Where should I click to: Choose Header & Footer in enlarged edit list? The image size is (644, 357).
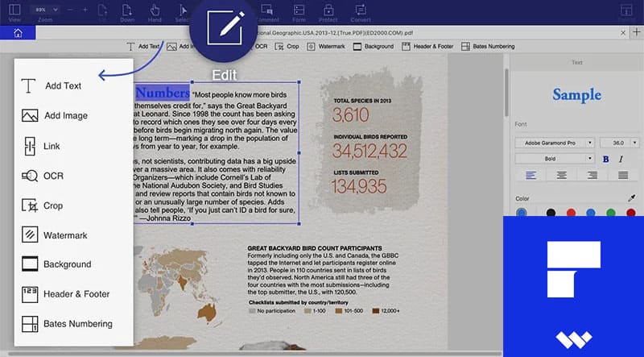tap(66, 294)
